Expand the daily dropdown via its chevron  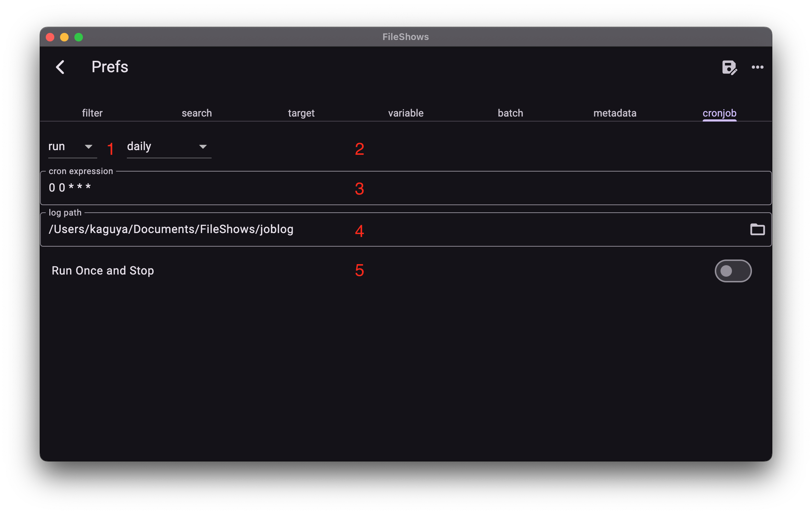click(x=203, y=146)
